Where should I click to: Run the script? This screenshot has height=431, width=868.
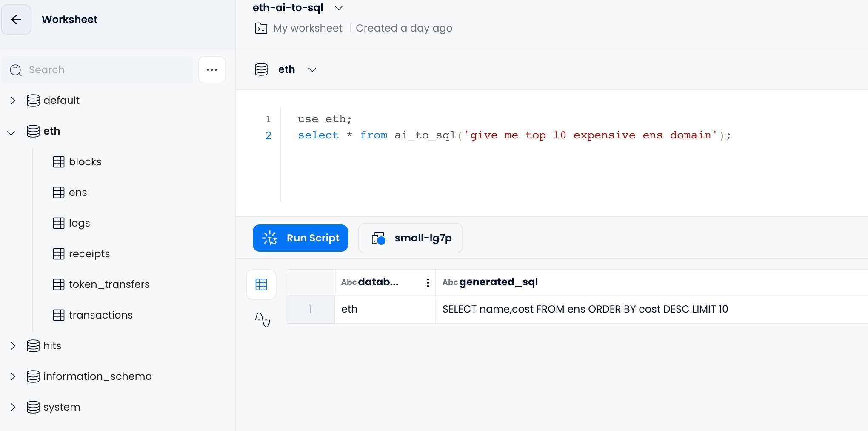pyautogui.click(x=300, y=238)
